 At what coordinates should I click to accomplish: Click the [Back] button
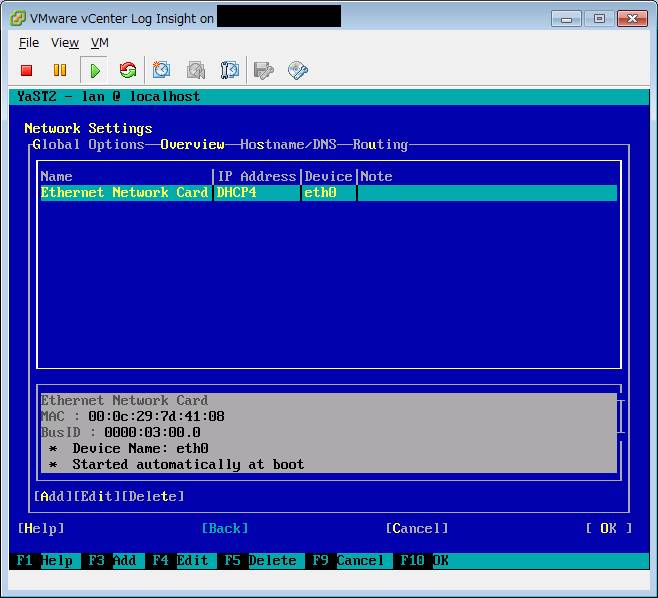[225, 528]
